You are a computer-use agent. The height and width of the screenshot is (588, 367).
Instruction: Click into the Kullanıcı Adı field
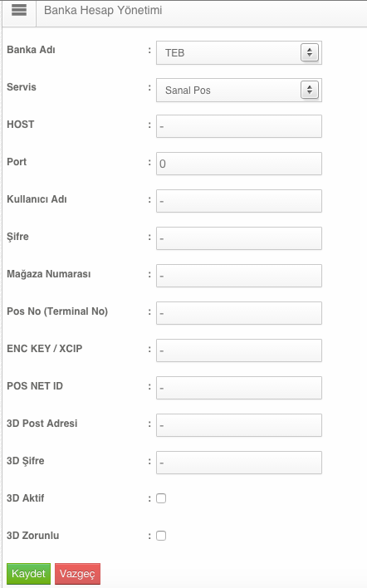(x=239, y=201)
